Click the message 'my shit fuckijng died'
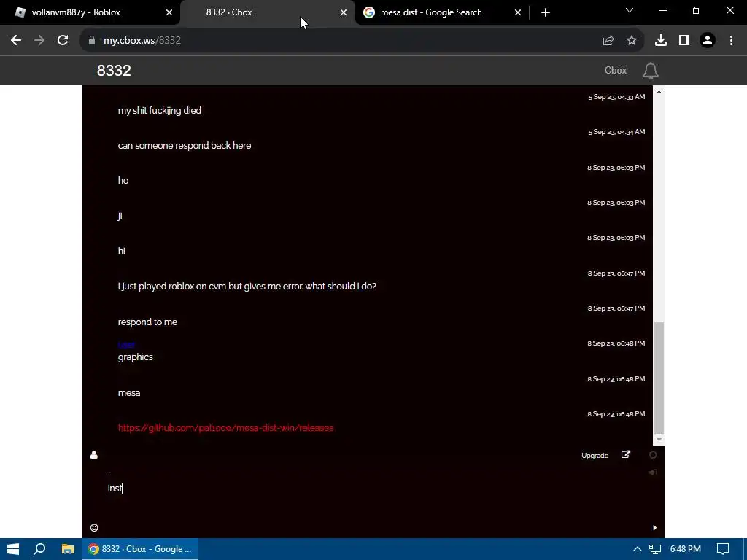Viewport: 747px width, 560px height. coord(160,111)
